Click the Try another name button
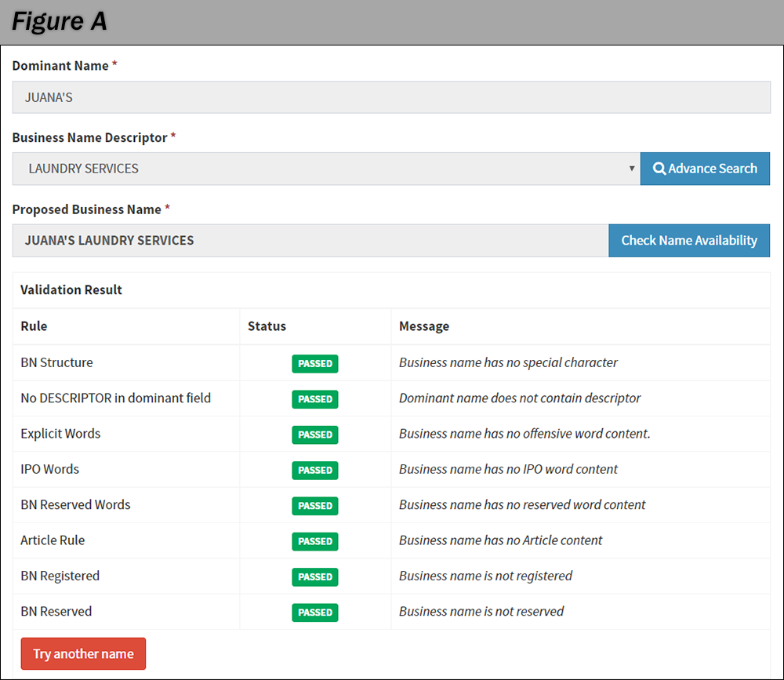This screenshot has width=784, height=680. click(x=84, y=653)
